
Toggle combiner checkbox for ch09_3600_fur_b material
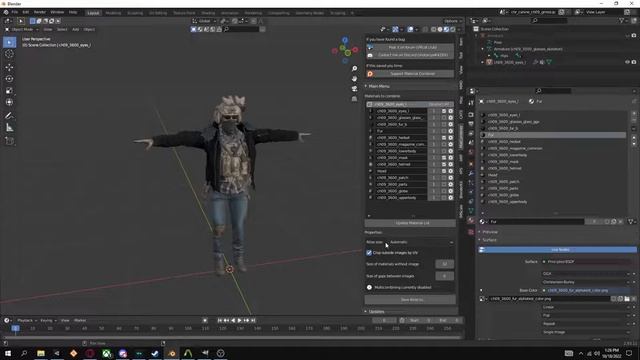(x=444, y=124)
